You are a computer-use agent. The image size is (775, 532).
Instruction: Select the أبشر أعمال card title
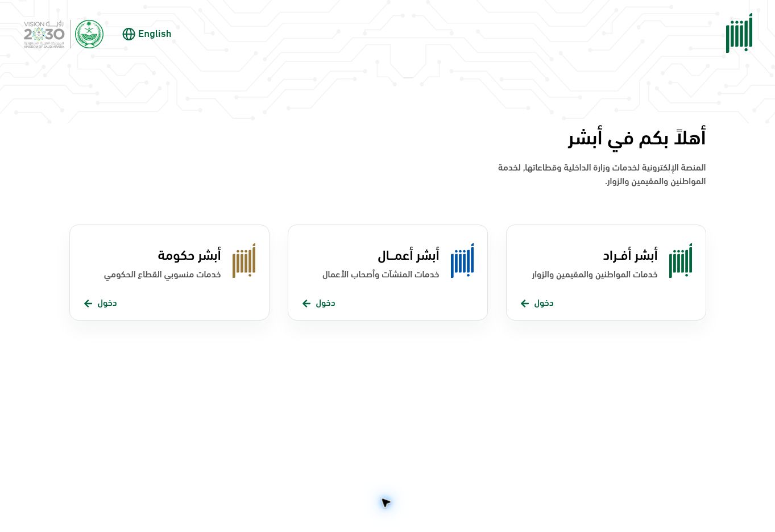pyautogui.click(x=408, y=255)
